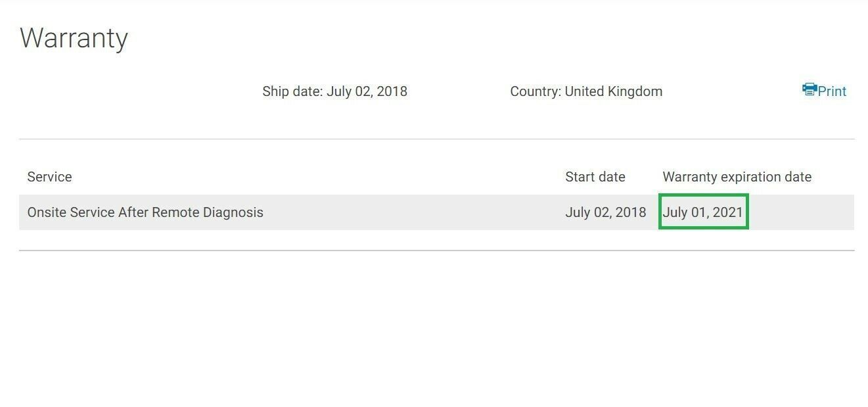Click the 'Country:' label text
The width and height of the screenshot is (868, 407).
pyautogui.click(x=536, y=91)
